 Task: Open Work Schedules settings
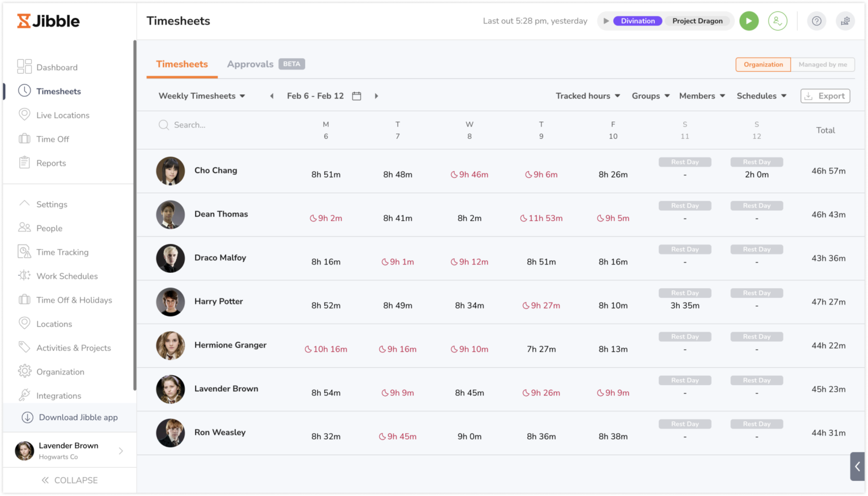coord(67,276)
